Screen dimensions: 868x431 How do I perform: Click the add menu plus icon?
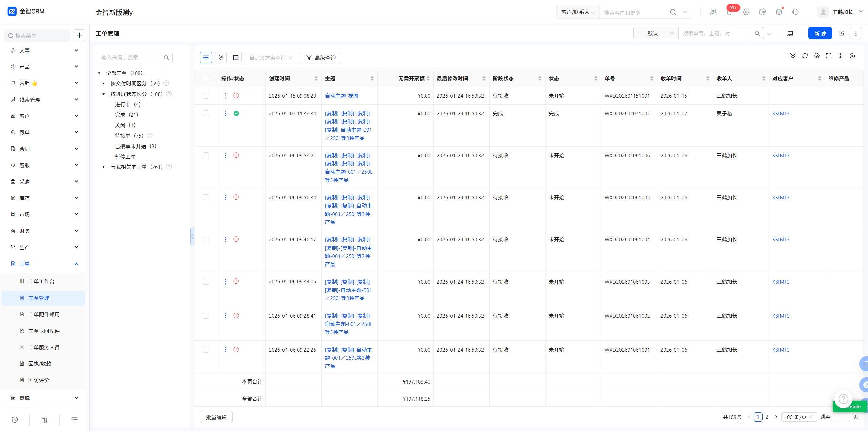pyautogui.click(x=79, y=35)
